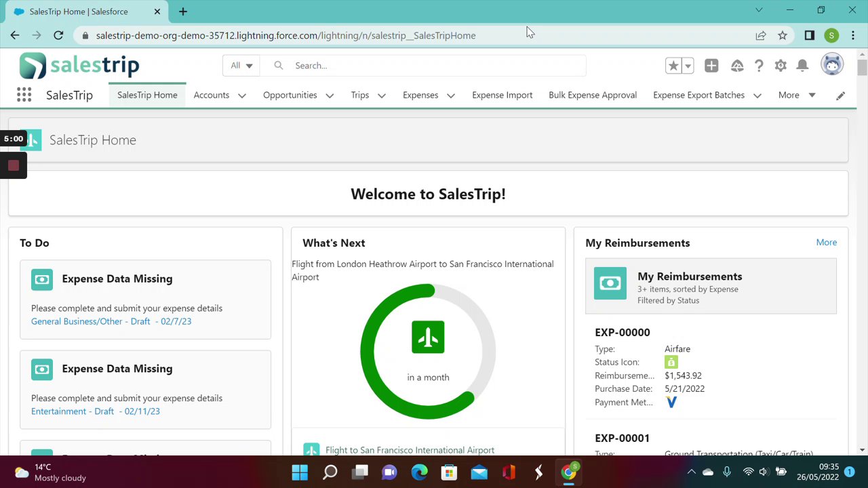Open the Salesforce guidance center icon
The height and width of the screenshot is (488, 868).
click(x=737, y=66)
